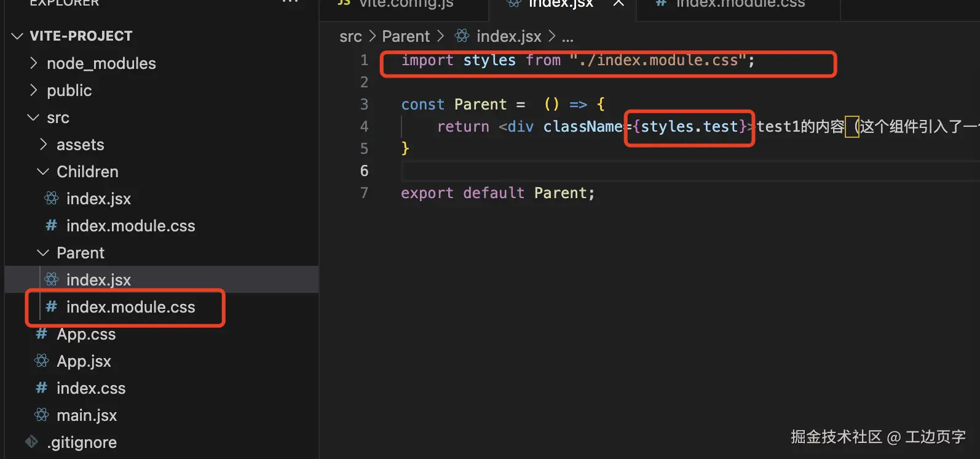Click CSS hash icon of Parent index.module.css
980x459 pixels.
(52, 307)
